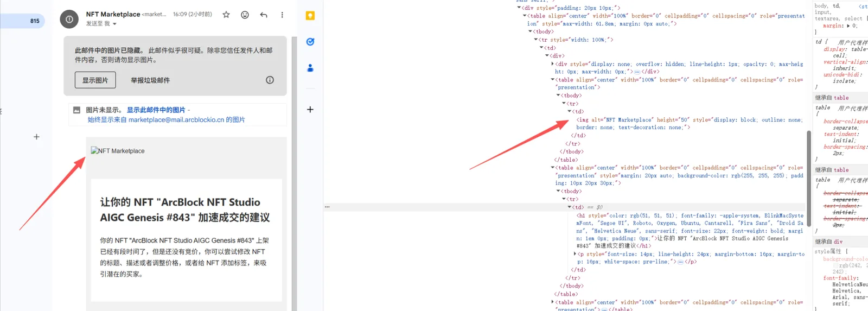868x311 pixels.
Task: Select the inbox label showing 815
Action: point(22,21)
